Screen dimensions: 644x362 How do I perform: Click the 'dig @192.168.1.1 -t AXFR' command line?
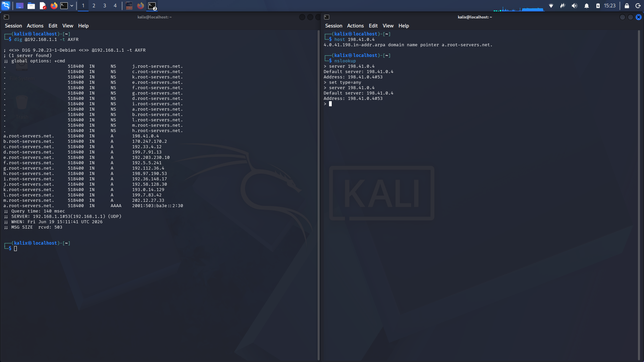click(46, 40)
